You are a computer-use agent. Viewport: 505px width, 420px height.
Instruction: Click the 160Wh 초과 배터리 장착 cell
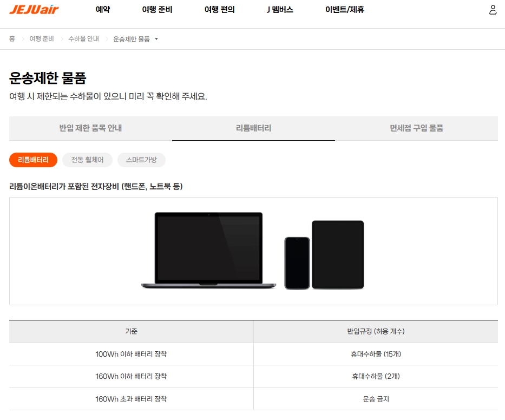click(132, 399)
